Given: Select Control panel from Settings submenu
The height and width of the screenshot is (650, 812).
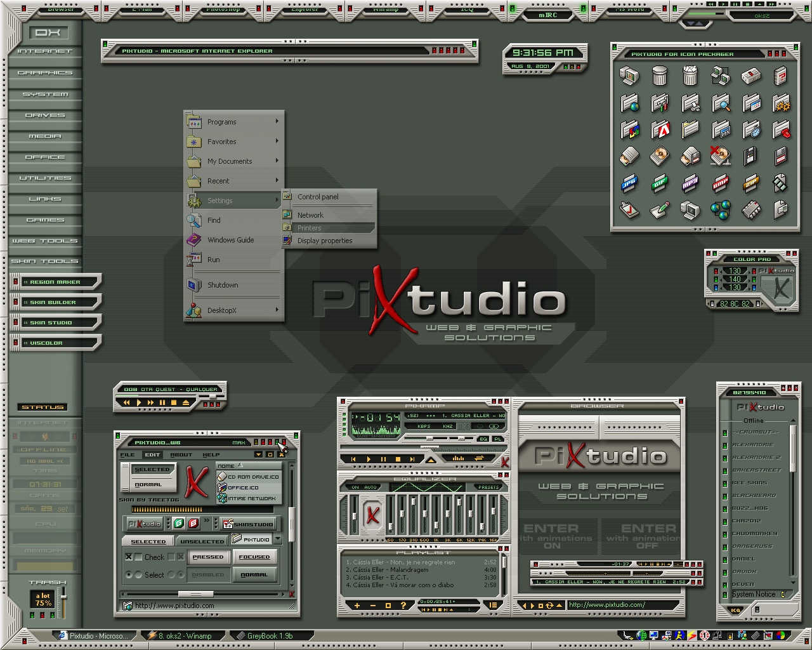Looking at the screenshot, I should coord(318,197).
